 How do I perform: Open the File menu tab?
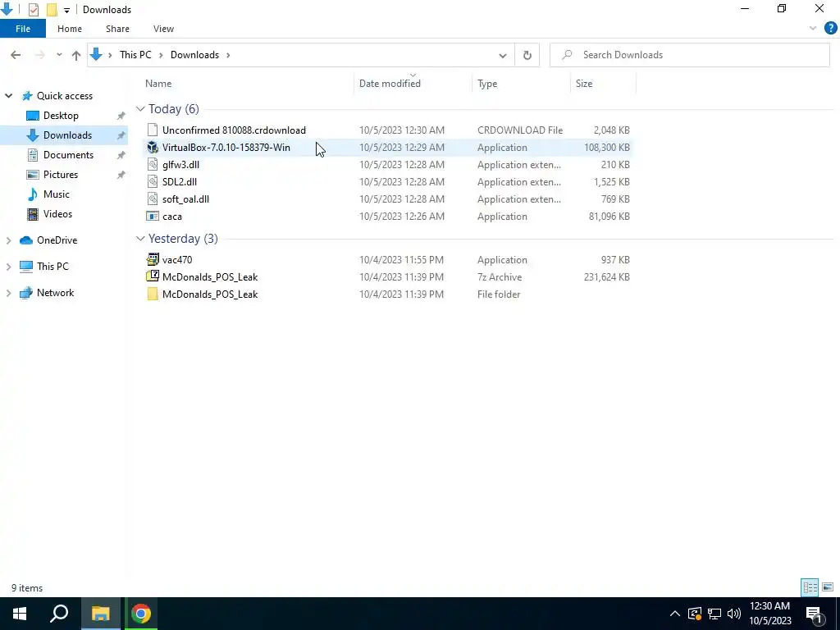(x=23, y=29)
